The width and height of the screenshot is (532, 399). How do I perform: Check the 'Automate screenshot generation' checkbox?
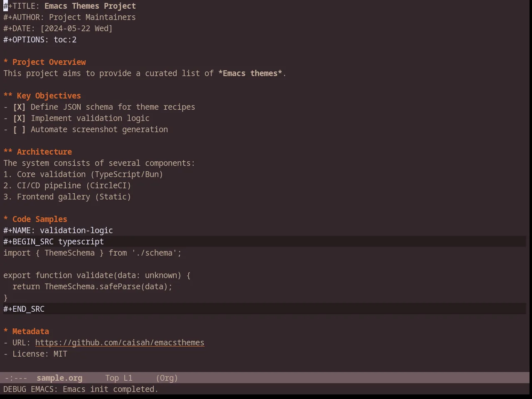click(x=19, y=129)
